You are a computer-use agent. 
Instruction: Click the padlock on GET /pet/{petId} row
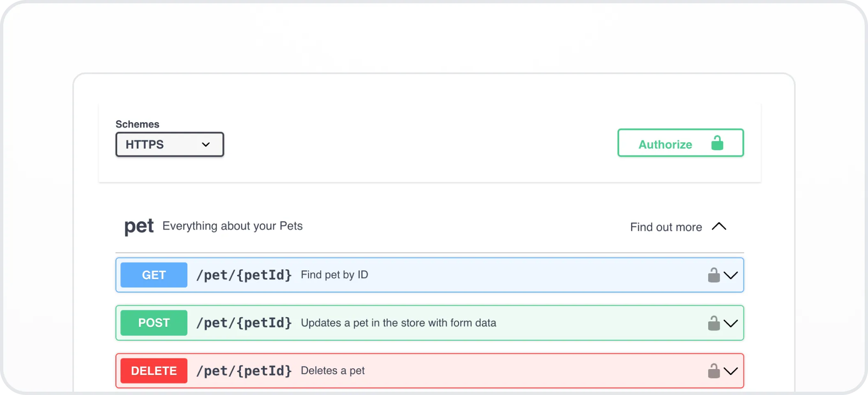pos(714,275)
